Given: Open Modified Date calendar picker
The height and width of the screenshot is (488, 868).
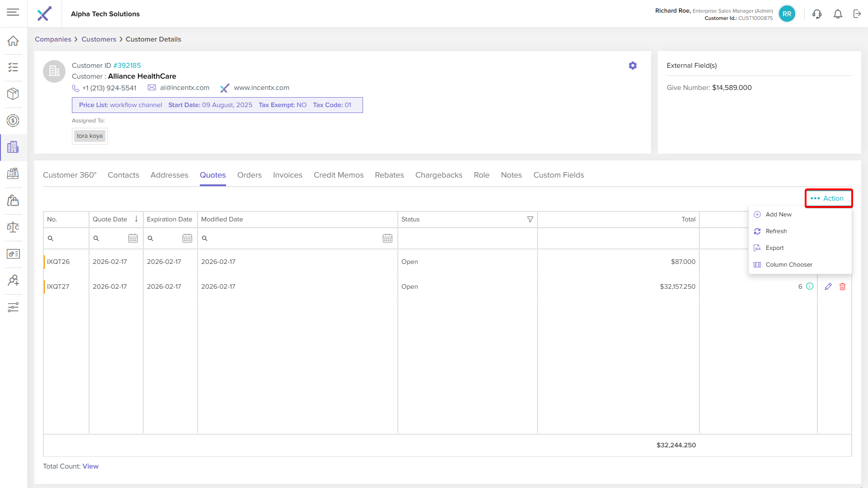Looking at the screenshot, I should pos(387,238).
